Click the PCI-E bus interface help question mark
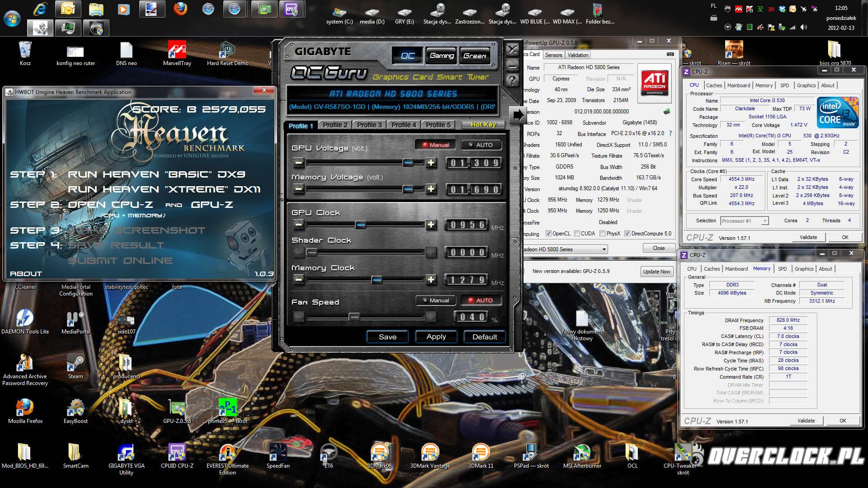The width and height of the screenshot is (868, 488). pos(670,133)
